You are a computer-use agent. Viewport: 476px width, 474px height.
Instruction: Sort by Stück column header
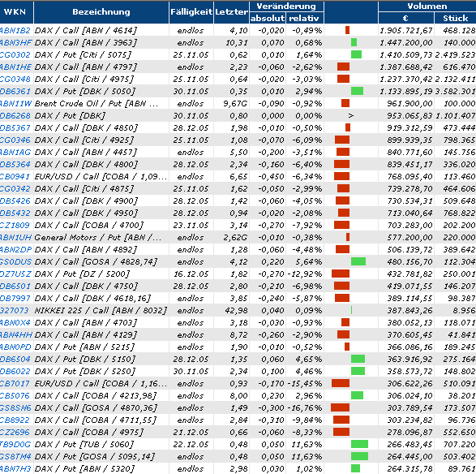coord(456,18)
